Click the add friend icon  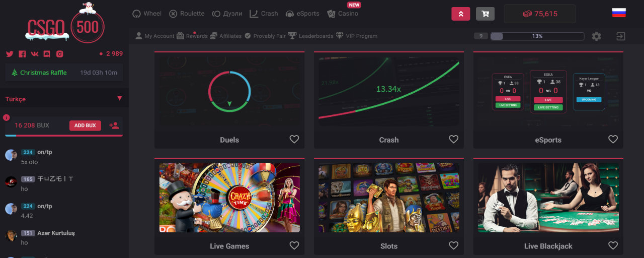114,125
